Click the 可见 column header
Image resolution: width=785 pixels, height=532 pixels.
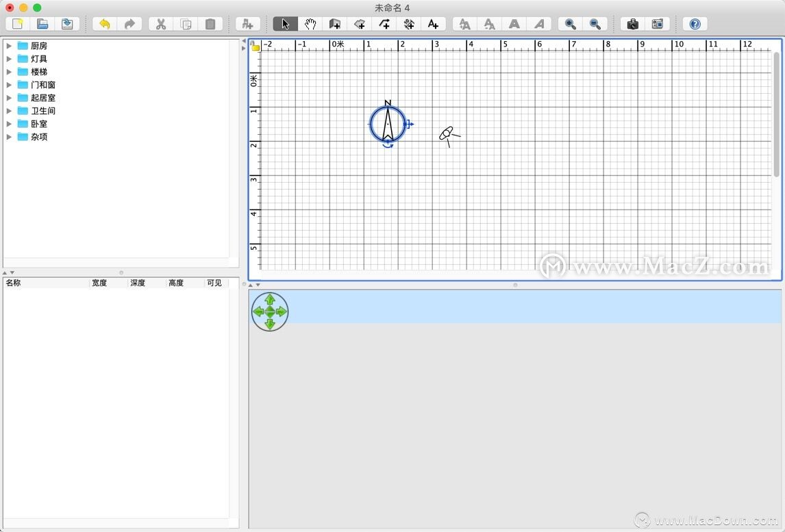(x=214, y=283)
